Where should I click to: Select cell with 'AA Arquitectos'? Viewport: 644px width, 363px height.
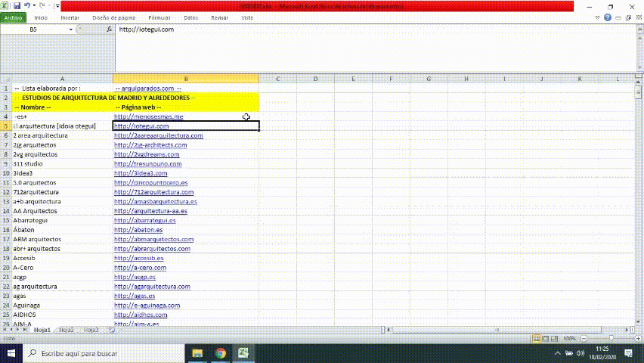tap(62, 211)
